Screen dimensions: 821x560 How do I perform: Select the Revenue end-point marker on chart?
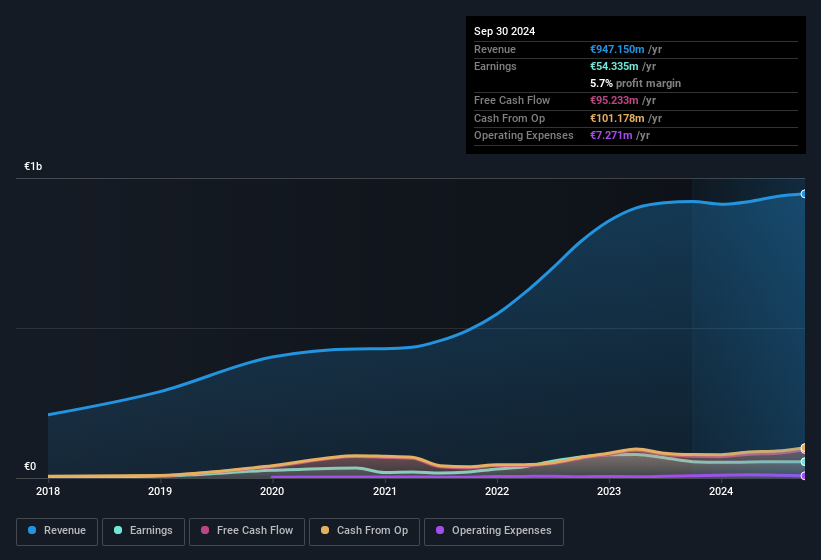pyautogui.click(x=804, y=194)
